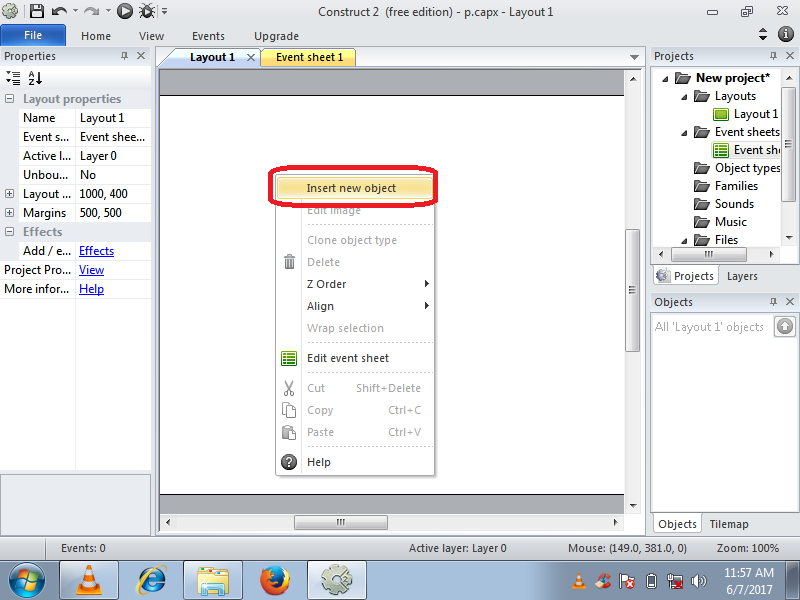Click the layout horizontal scrollbar thumb

tap(341, 522)
